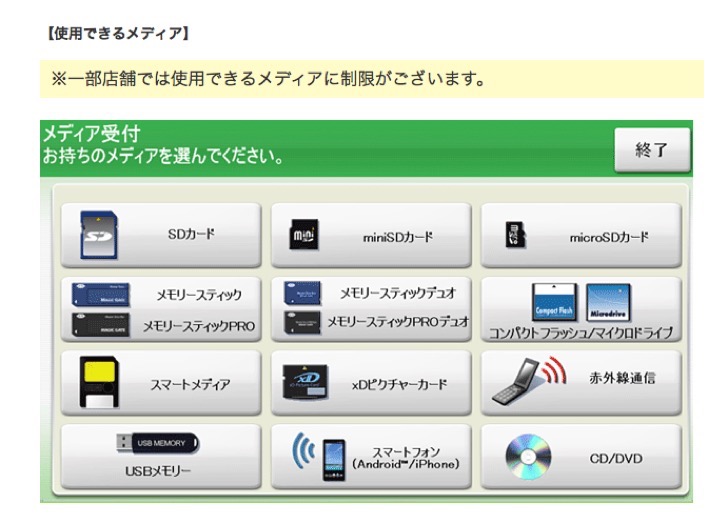Click the blue SD card icon

click(x=98, y=234)
